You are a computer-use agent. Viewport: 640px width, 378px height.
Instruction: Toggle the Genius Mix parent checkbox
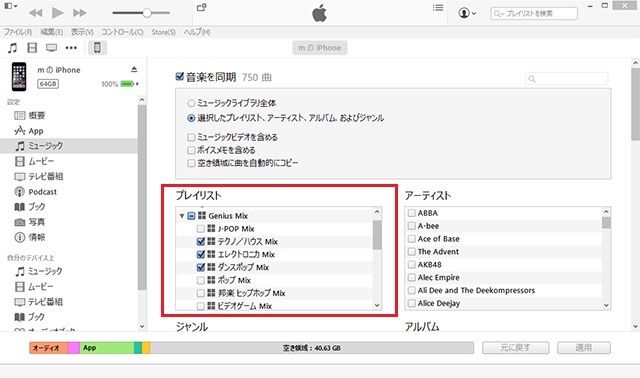[191, 216]
